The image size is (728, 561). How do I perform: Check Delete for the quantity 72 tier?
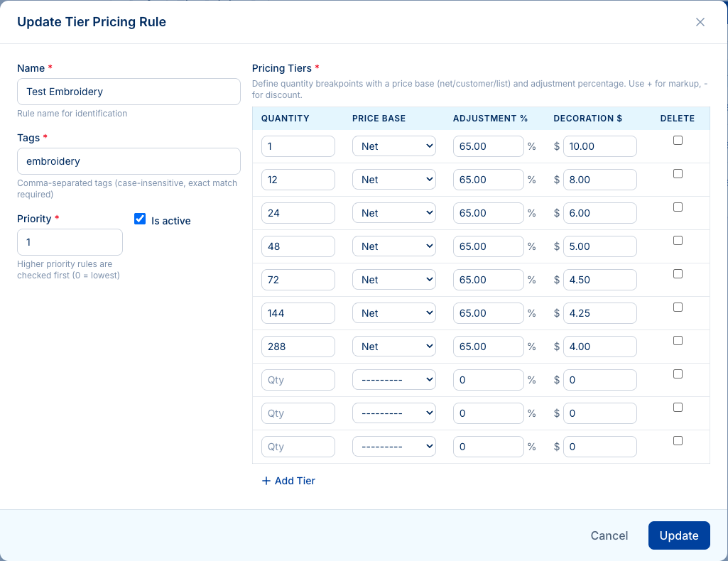tap(678, 274)
